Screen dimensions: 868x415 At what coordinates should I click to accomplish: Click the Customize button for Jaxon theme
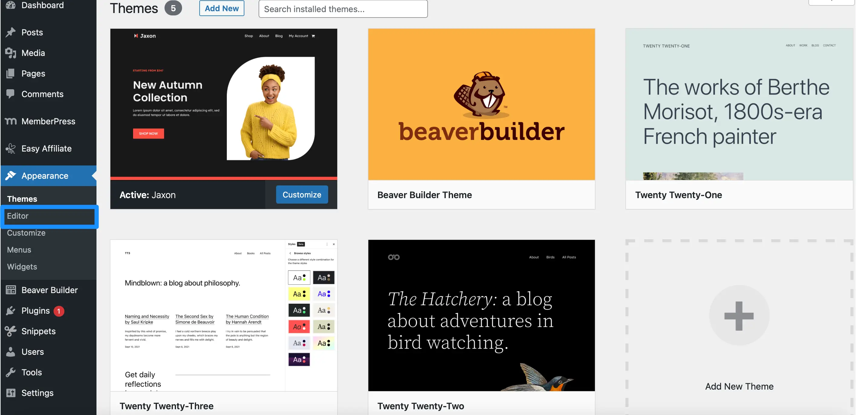pyautogui.click(x=302, y=194)
